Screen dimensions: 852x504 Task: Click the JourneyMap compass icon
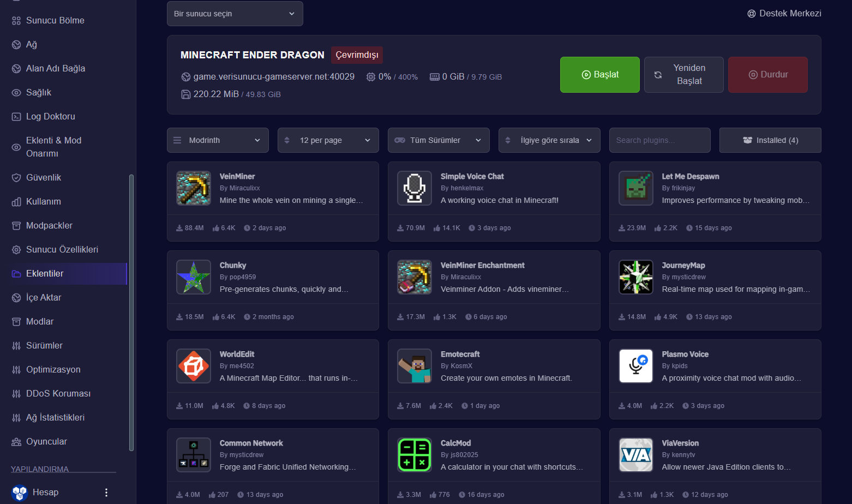click(x=636, y=277)
